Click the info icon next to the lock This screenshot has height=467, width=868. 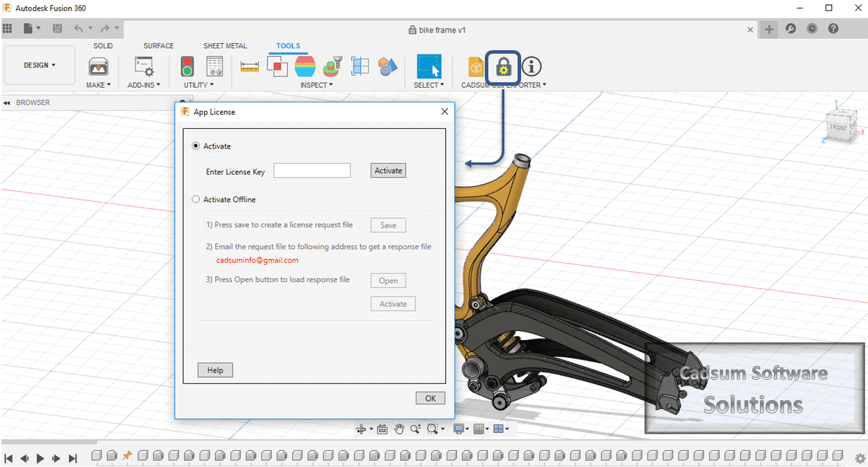[532, 66]
